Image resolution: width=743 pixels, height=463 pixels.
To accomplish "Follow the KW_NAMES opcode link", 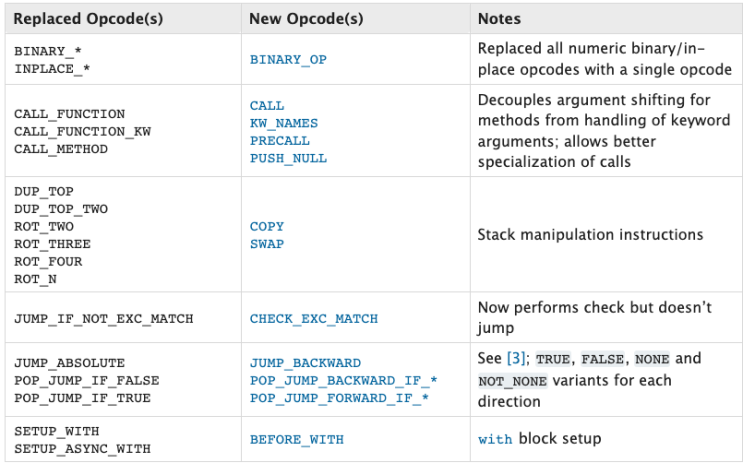I will 284,123.
